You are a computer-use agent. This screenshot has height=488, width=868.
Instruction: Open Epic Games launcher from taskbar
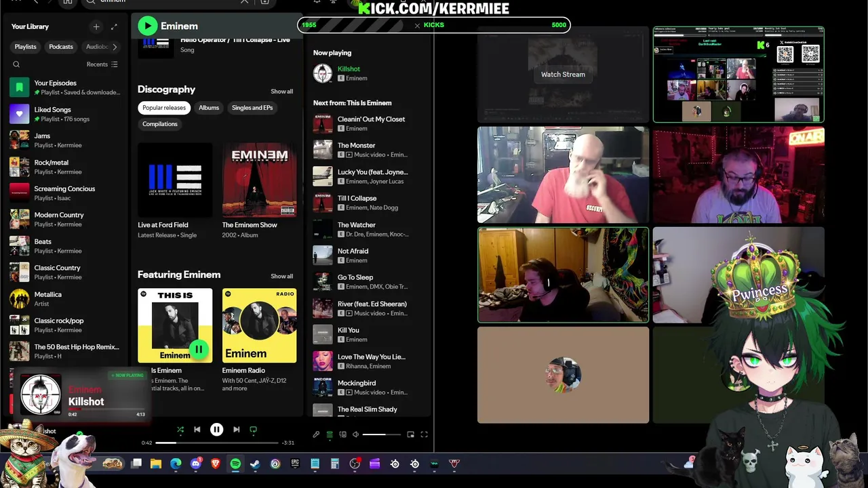pos(295,464)
